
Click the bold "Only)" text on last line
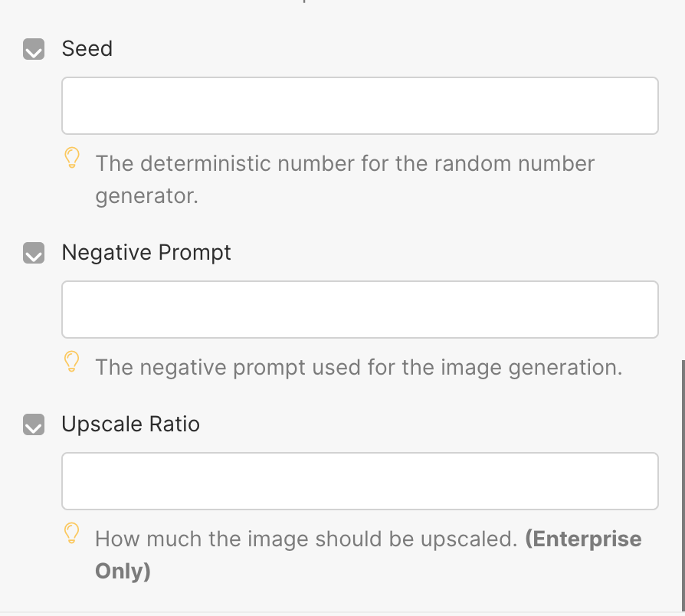pyautogui.click(x=123, y=572)
